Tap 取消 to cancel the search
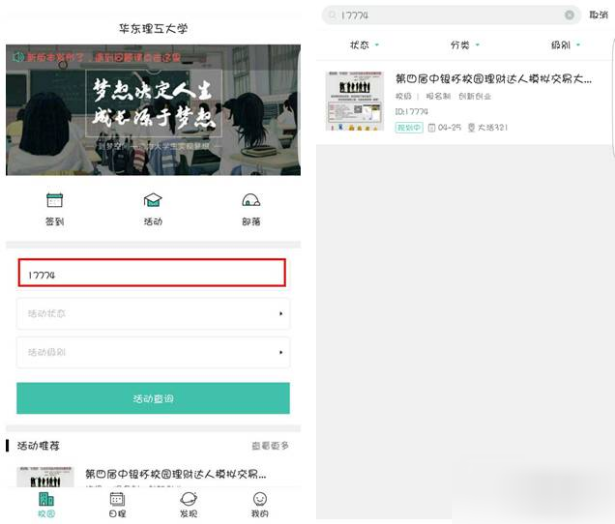Screen dimensions: 615x524 pos(599,15)
